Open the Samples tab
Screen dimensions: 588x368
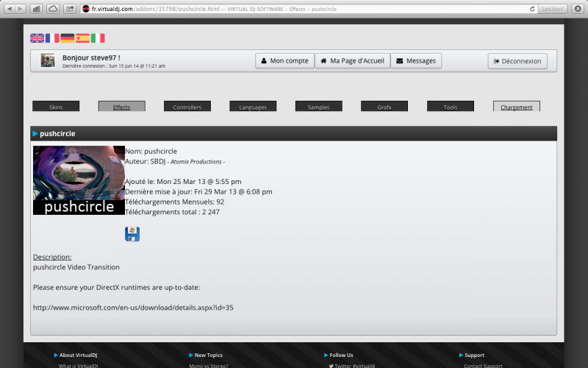[x=319, y=106]
